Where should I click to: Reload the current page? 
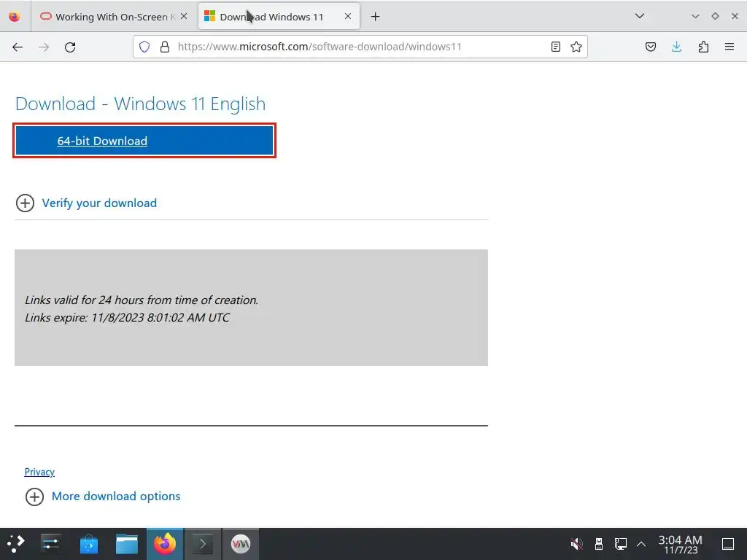(x=70, y=47)
